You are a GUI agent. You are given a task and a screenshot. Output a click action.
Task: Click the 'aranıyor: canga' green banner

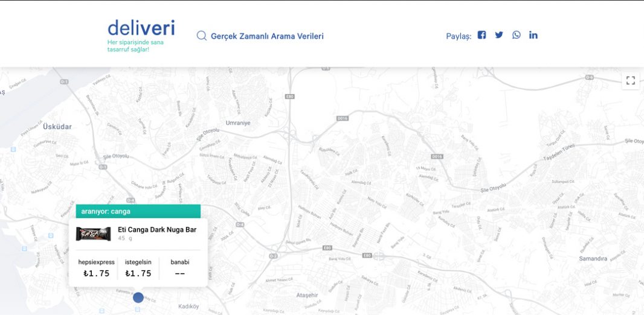(138, 211)
